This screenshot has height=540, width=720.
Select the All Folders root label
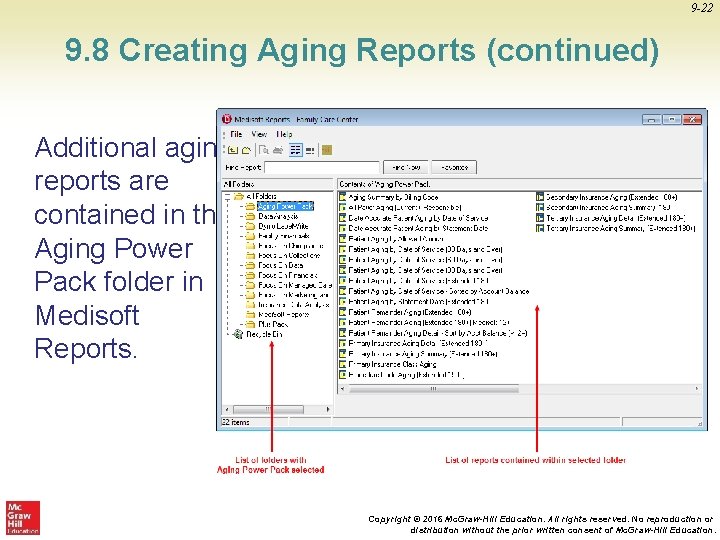click(x=261, y=197)
